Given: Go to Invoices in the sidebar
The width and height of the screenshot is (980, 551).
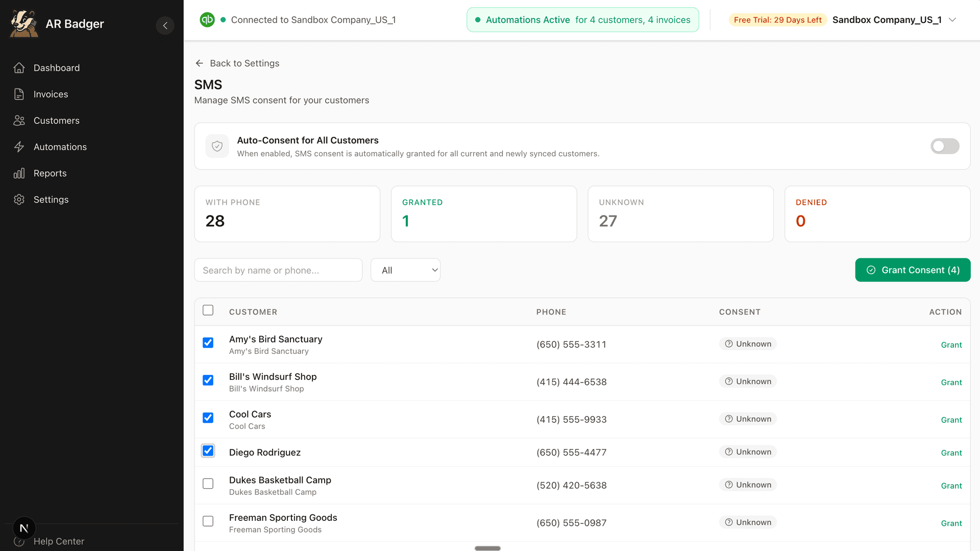Looking at the screenshot, I should tap(51, 94).
